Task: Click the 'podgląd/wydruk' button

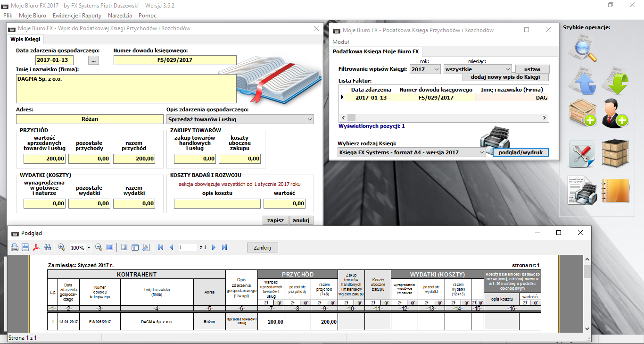Action: coord(521,152)
